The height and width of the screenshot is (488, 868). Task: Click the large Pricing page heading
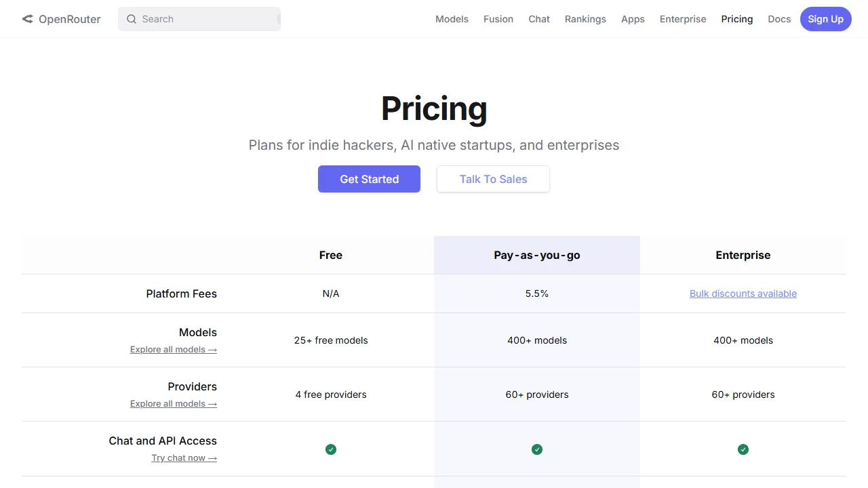[434, 108]
